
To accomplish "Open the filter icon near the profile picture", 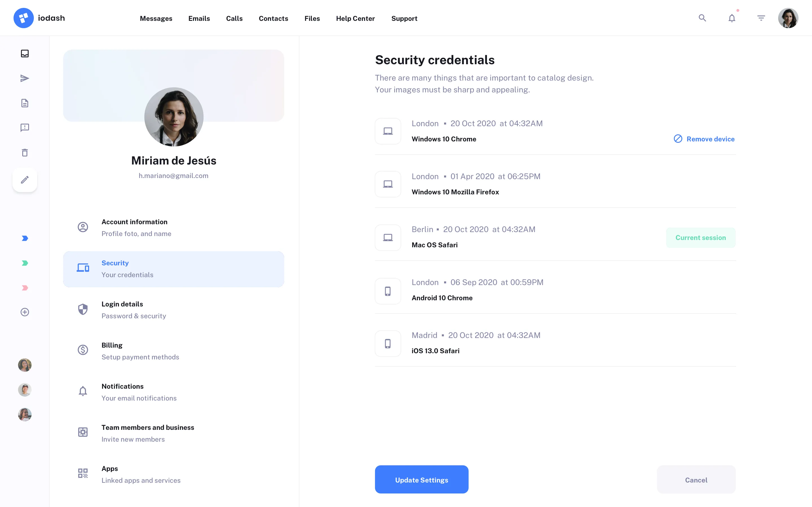I will (x=761, y=18).
